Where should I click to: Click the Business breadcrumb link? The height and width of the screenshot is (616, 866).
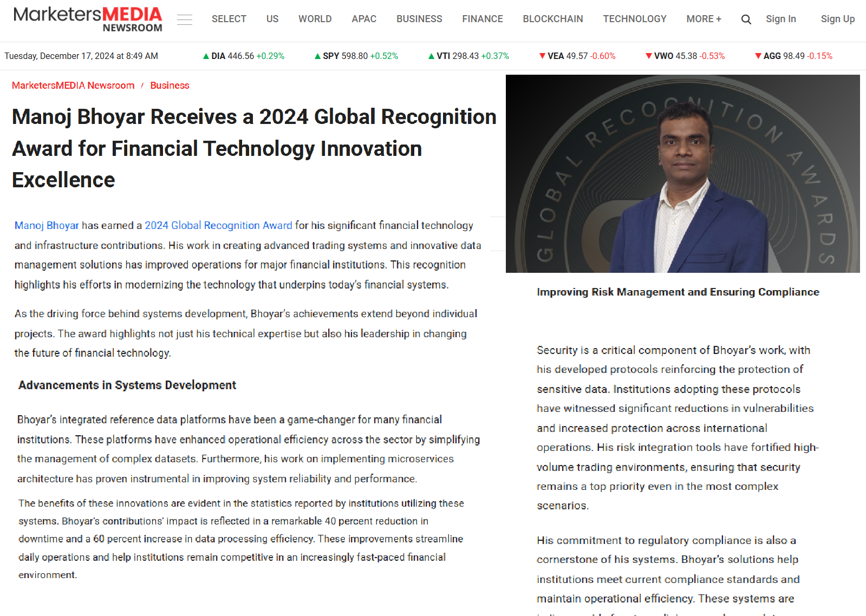pyautogui.click(x=170, y=86)
